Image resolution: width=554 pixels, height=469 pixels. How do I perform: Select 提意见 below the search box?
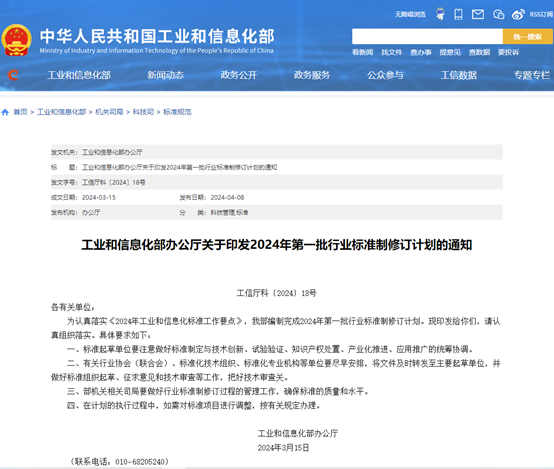(450, 52)
